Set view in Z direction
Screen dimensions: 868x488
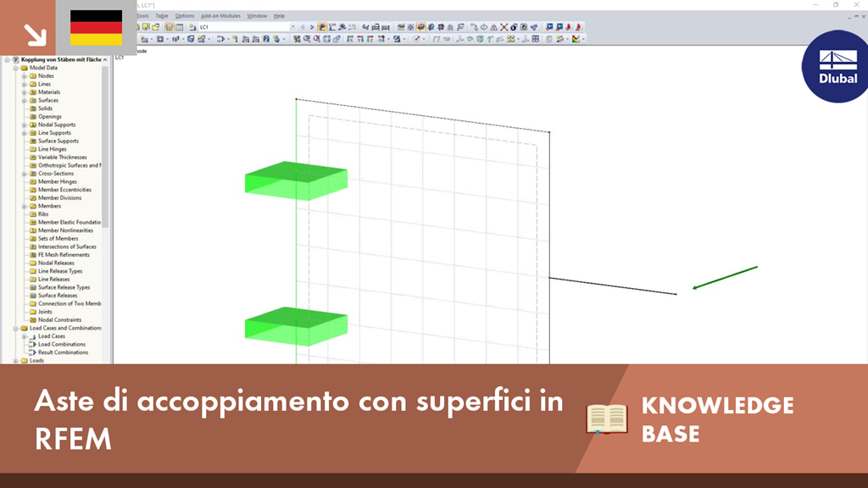(x=370, y=39)
